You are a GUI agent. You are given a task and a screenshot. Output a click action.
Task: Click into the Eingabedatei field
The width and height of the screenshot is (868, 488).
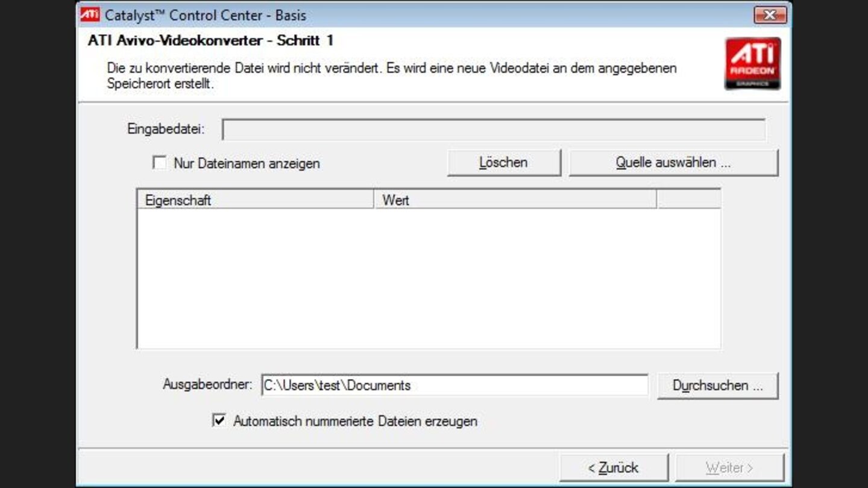pyautogui.click(x=494, y=130)
